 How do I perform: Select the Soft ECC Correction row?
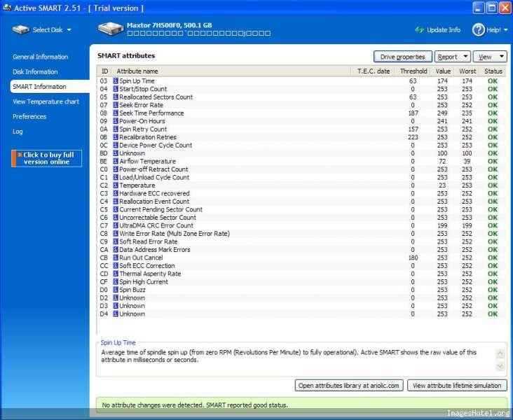[301, 265]
